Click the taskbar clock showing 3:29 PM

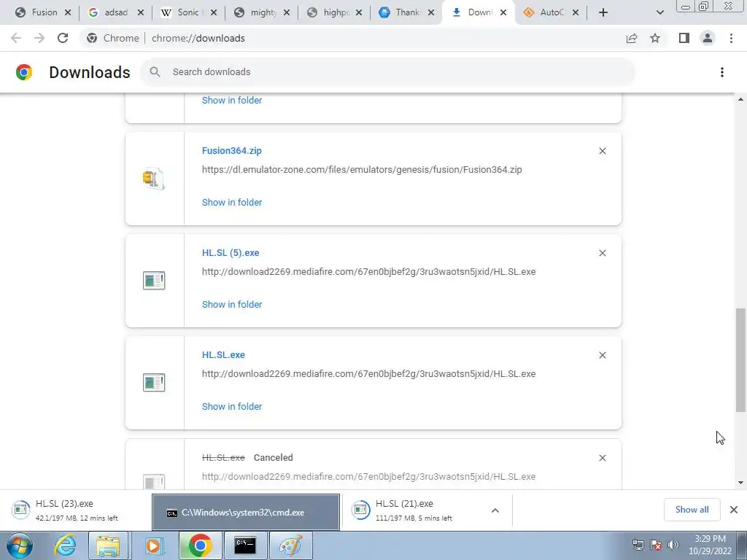point(710,545)
